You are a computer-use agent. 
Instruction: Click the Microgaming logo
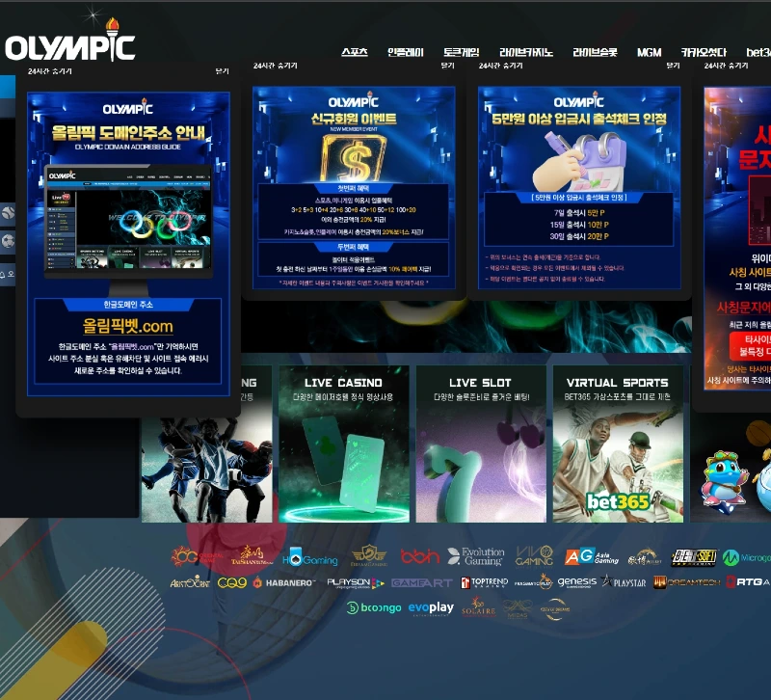tap(746, 557)
